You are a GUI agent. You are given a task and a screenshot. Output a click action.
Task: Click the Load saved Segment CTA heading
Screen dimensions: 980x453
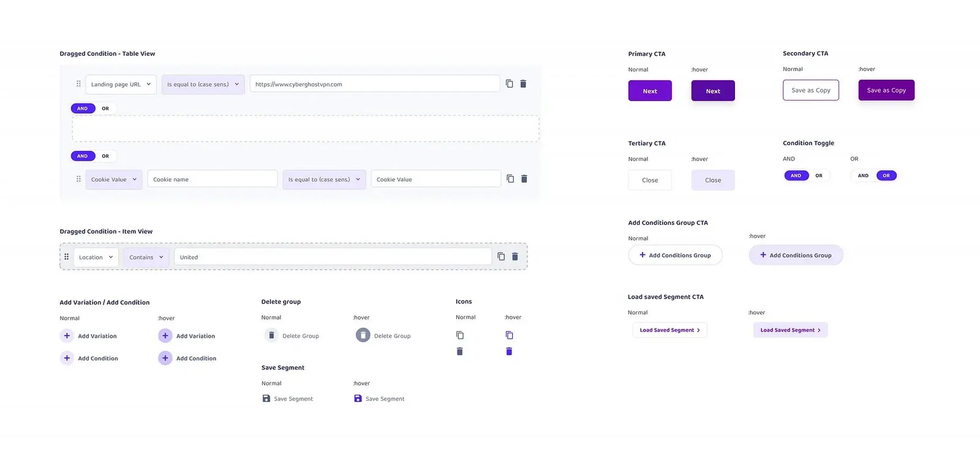point(666,297)
